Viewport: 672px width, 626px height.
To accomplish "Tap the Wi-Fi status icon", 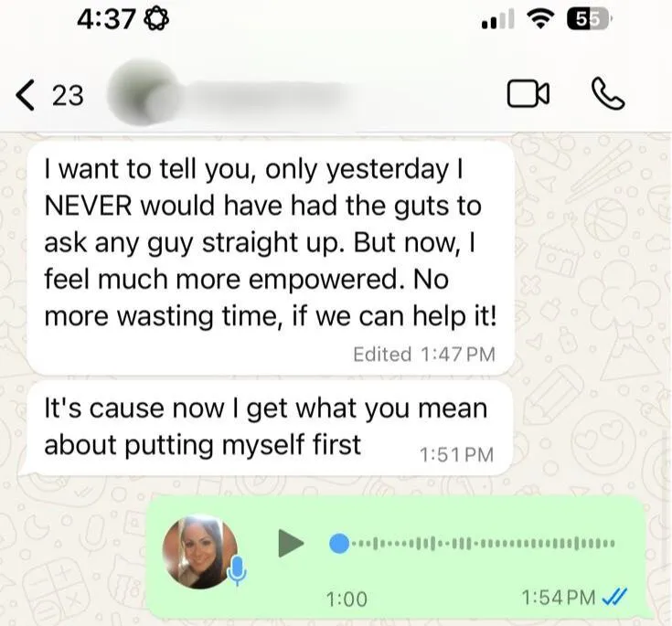I will pyautogui.click(x=541, y=19).
